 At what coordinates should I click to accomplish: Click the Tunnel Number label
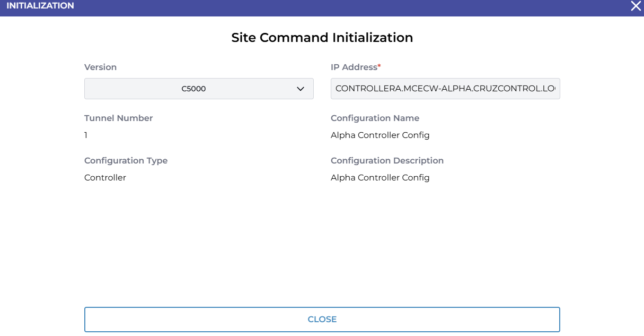click(118, 118)
